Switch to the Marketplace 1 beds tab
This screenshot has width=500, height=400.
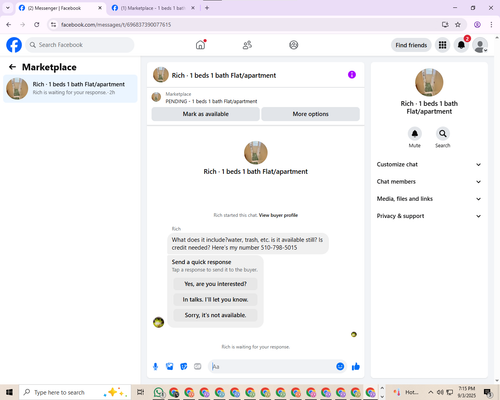coord(153,8)
